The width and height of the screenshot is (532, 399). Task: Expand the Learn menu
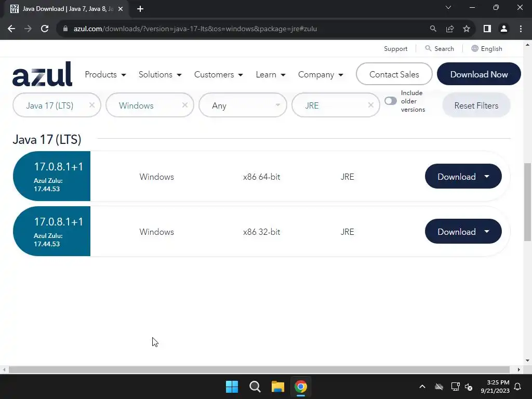(x=270, y=75)
